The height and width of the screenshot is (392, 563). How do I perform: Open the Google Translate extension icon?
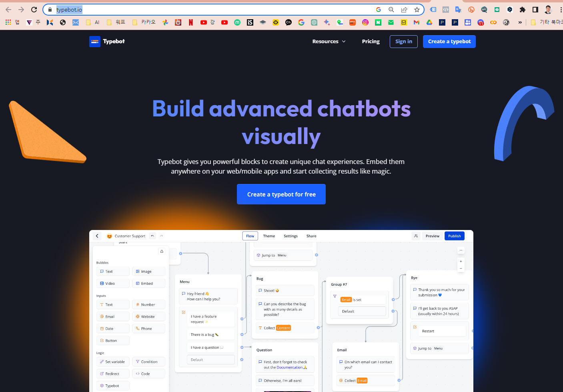(x=459, y=10)
